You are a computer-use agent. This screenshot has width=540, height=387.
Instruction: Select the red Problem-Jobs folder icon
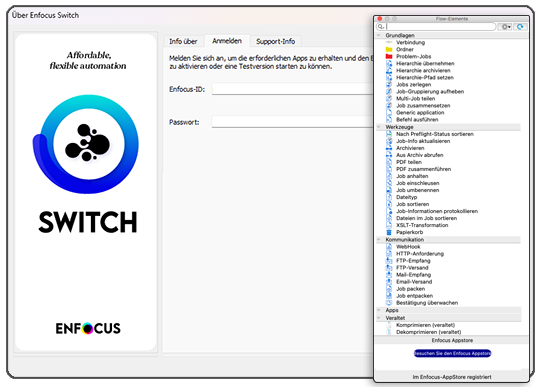coord(389,56)
